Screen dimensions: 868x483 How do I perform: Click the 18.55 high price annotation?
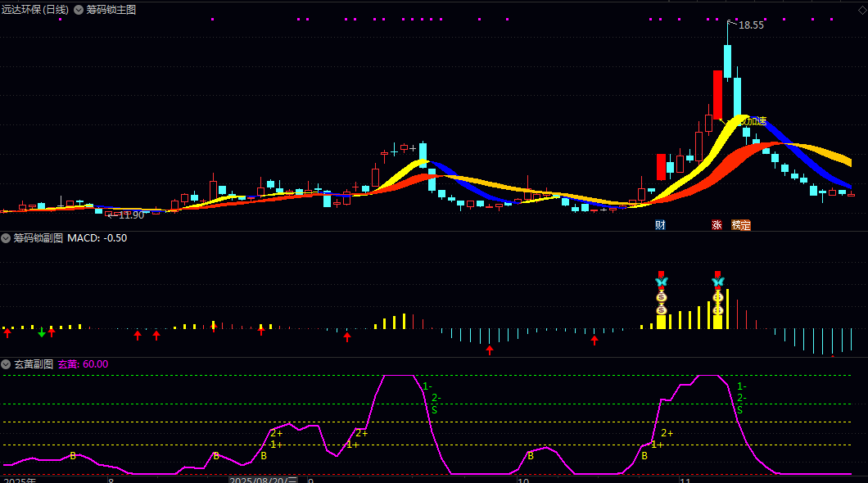pyautogui.click(x=750, y=25)
